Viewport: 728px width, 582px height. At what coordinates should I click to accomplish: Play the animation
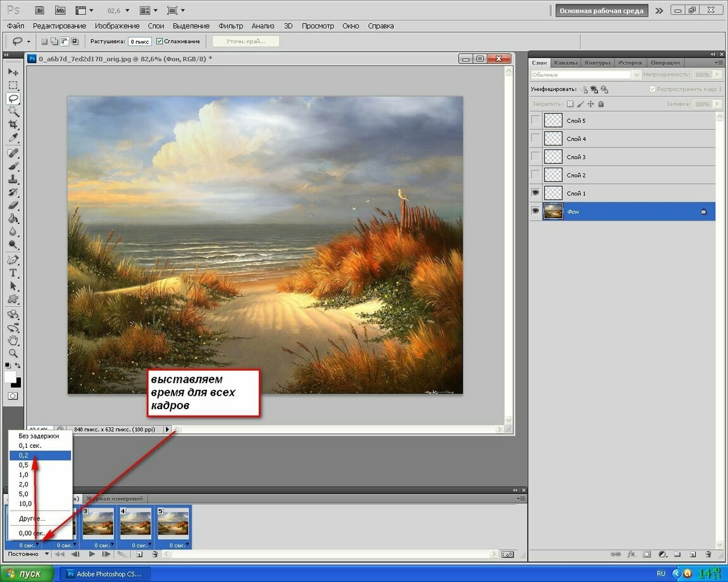pos(92,554)
